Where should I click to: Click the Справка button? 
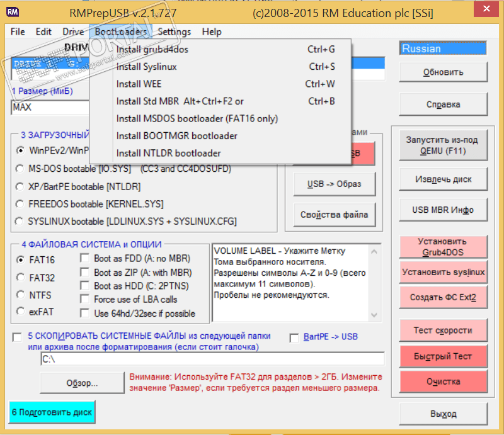(444, 105)
